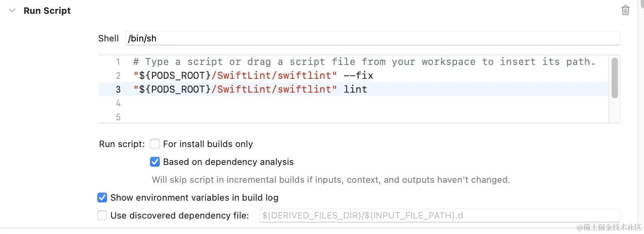Uncheck Based on dependency analysis
This screenshot has width=644, height=234.
click(155, 162)
